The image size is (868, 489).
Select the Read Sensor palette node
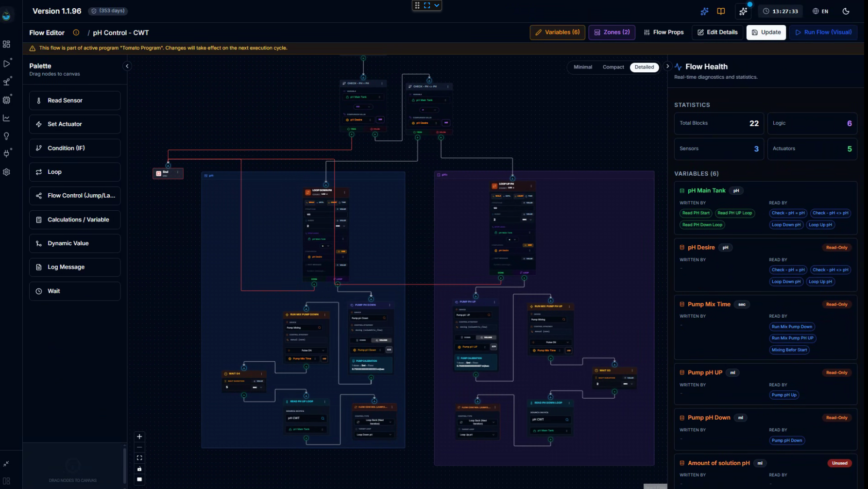(x=75, y=101)
